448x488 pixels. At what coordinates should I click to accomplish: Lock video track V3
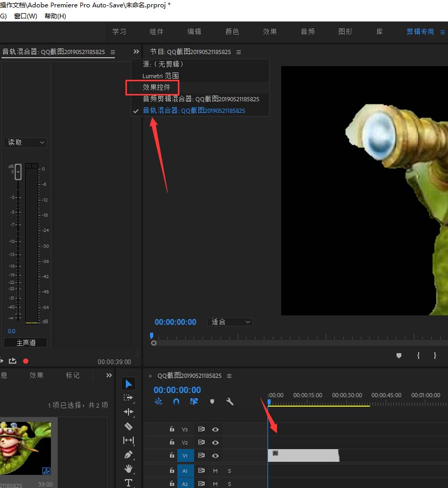coord(172,429)
